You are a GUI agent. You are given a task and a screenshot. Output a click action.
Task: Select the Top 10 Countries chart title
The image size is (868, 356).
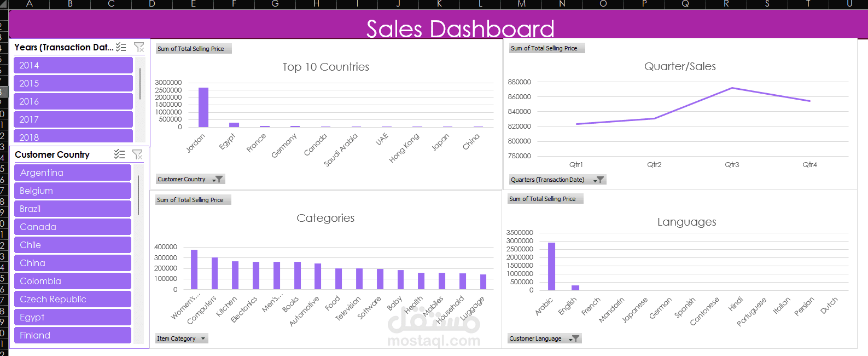(x=325, y=67)
